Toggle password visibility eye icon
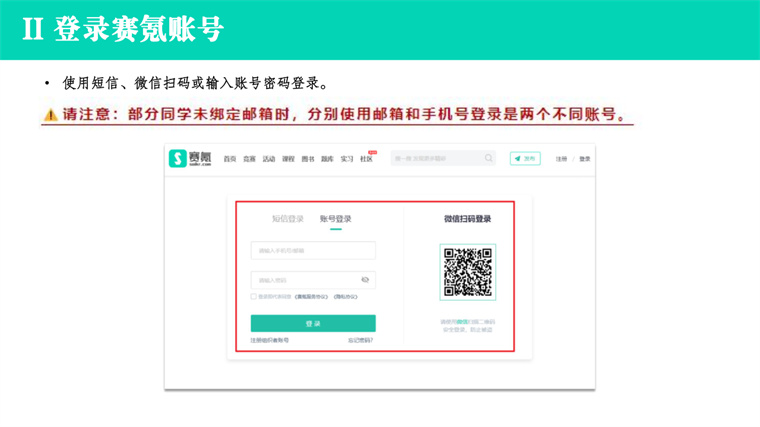The height and width of the screenshot is (427, 760). click(365, 280)
